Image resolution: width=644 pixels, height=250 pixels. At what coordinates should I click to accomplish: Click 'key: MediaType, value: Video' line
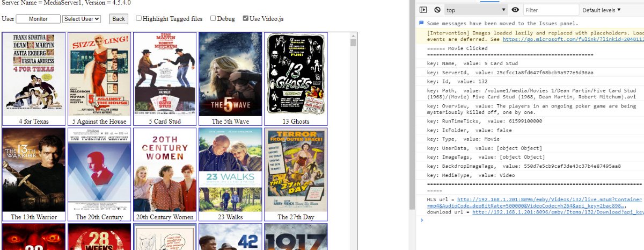tap(472, 175)
